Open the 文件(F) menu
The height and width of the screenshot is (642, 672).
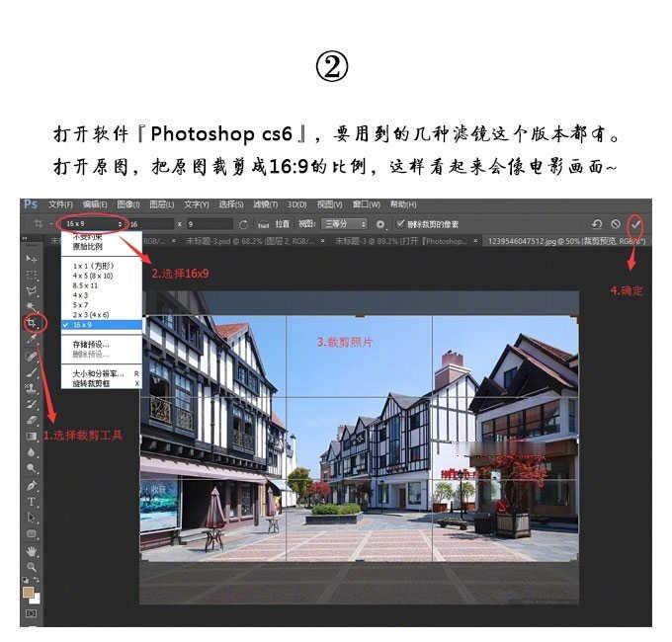(60, 204)
